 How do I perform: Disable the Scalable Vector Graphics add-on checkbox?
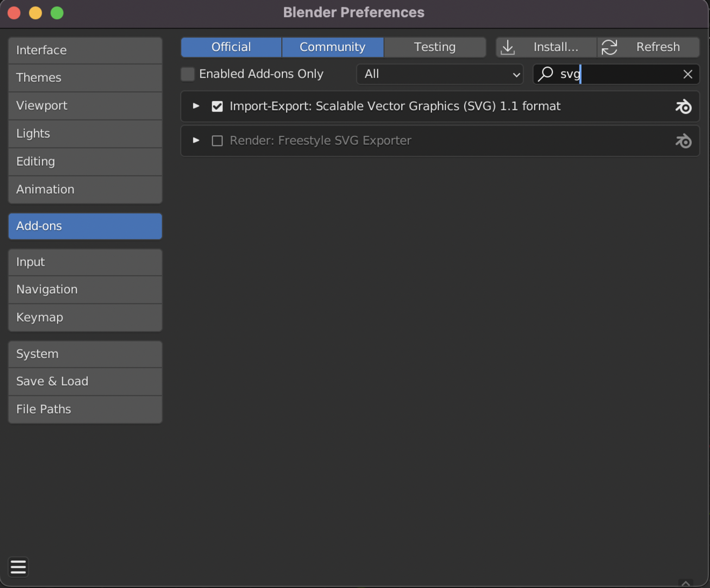point(217,106)
